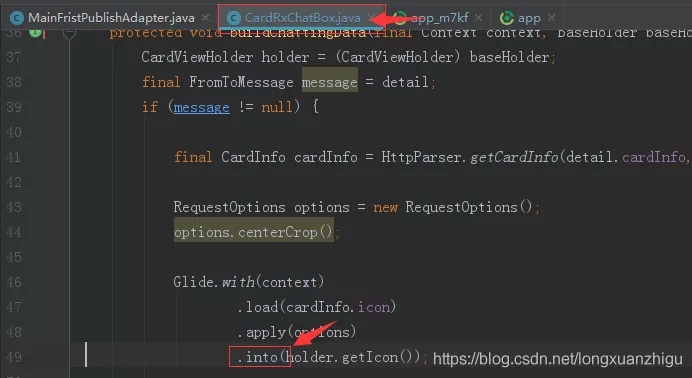This screenshot has width=692, height=378.
Task: Close the app_m7kf tab
Action: click(478, 18)
